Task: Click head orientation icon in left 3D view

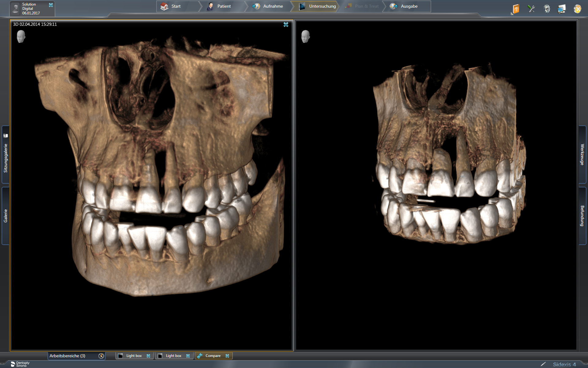Action: (x=21, y=36)
